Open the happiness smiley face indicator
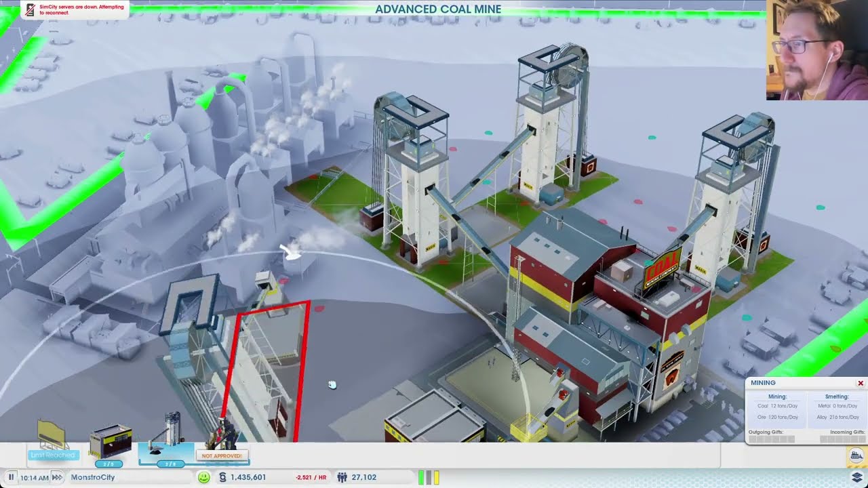 click(x=203, y=477)
